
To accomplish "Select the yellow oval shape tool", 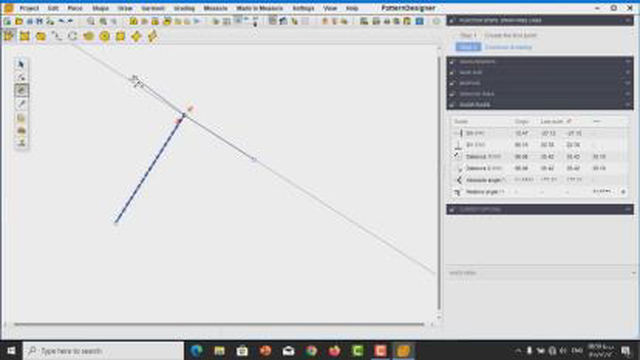I will coord(89,36).
